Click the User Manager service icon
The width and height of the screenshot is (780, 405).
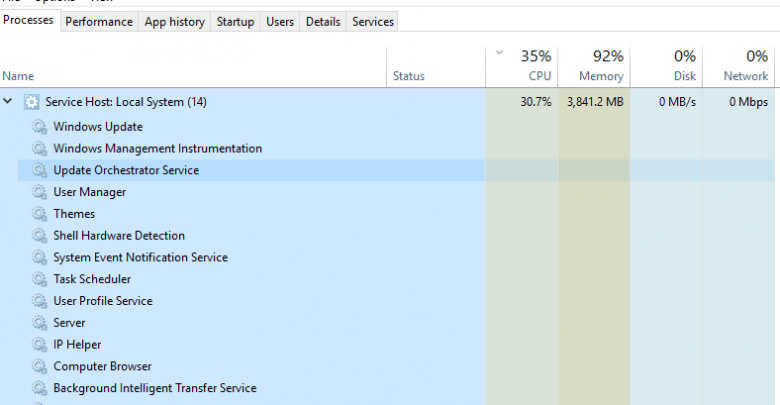(x=40, y=192)
